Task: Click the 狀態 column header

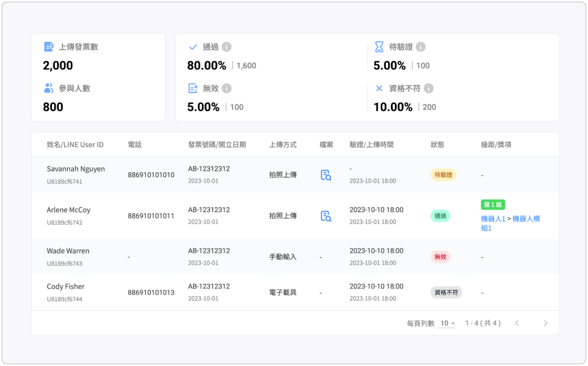Action: click(437, 145)
